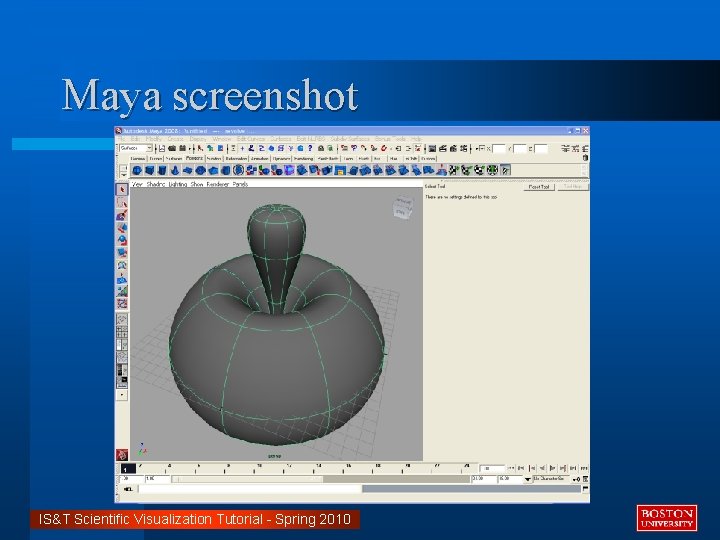Click the Tool Help button

click(573, 187)
